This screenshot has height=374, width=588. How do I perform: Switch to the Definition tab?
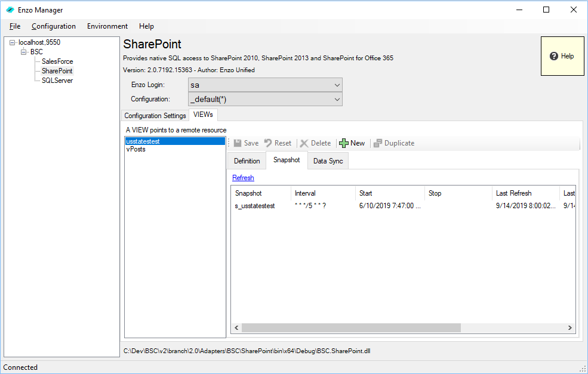click(247, 161)
